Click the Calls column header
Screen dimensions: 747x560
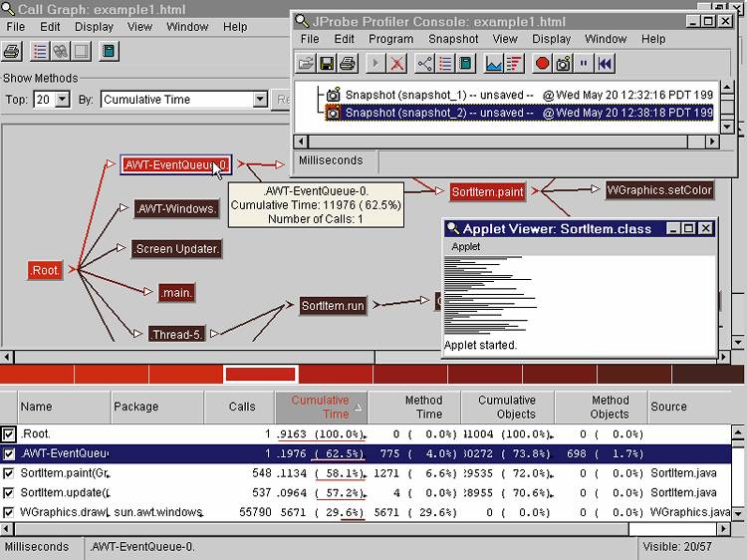pos(240,407)
